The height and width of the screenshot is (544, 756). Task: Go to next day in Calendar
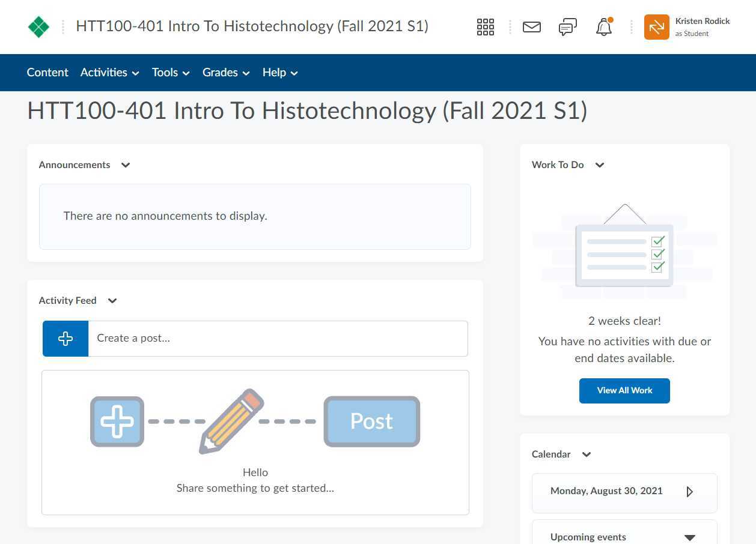[x=689, y=492]
